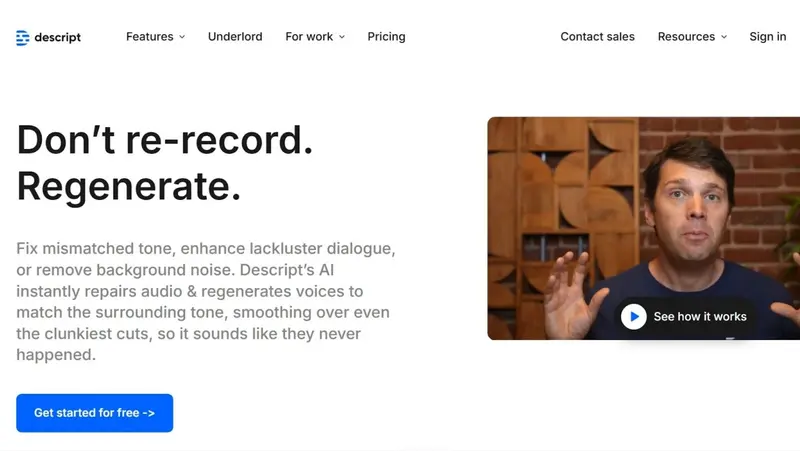Click the paragraph about fixing mismatched tone
This screenshot has width=800, height=451.
206,301
